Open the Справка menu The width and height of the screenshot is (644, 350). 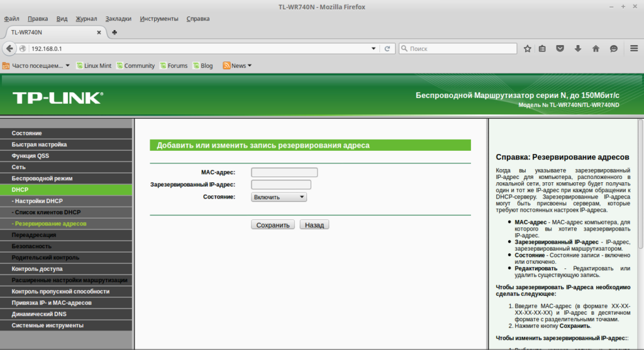[198, 18]
